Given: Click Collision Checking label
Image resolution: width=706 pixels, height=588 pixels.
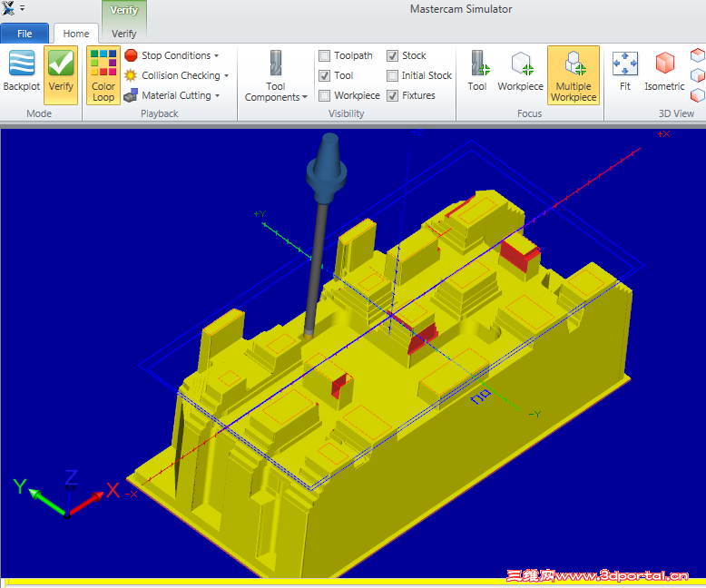Looking at the screenshot, I should coord(181,75).
